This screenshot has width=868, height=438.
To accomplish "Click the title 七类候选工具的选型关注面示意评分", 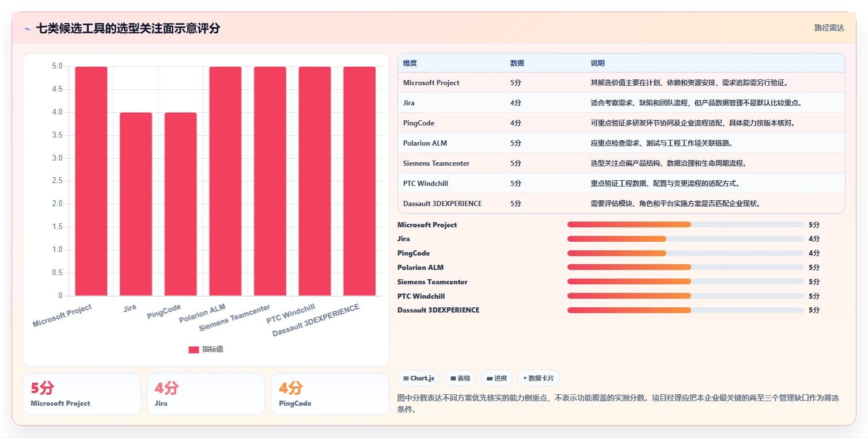I will click(x=128, y=29).
